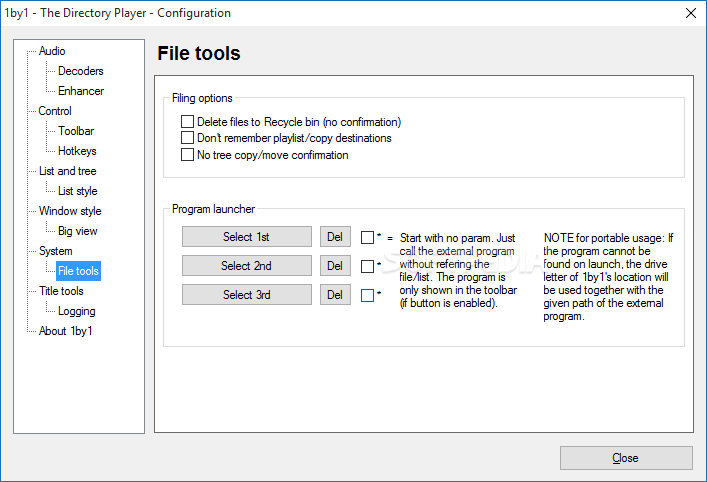The width and height of the screenshot is (707, 482).
Task: Select Enhancer in the tree
Action: (81, 91)
